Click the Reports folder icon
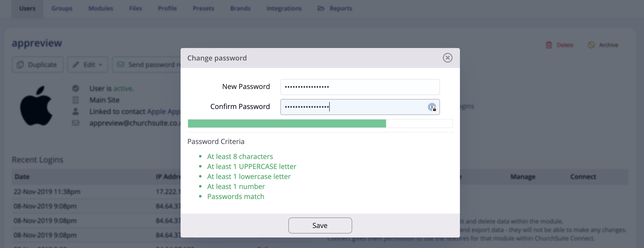Viewport: 644px width, 248px height. (x=321, y=8)
